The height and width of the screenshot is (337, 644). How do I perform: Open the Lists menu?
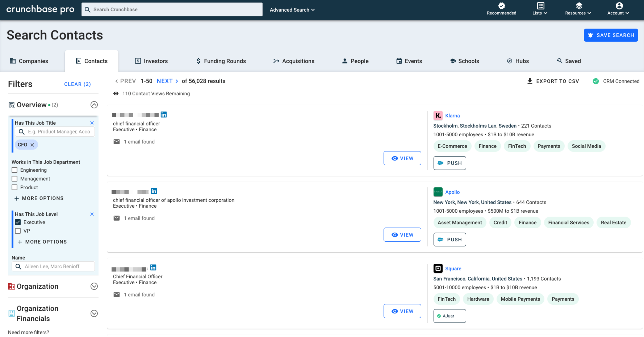[x=540, y=9]
